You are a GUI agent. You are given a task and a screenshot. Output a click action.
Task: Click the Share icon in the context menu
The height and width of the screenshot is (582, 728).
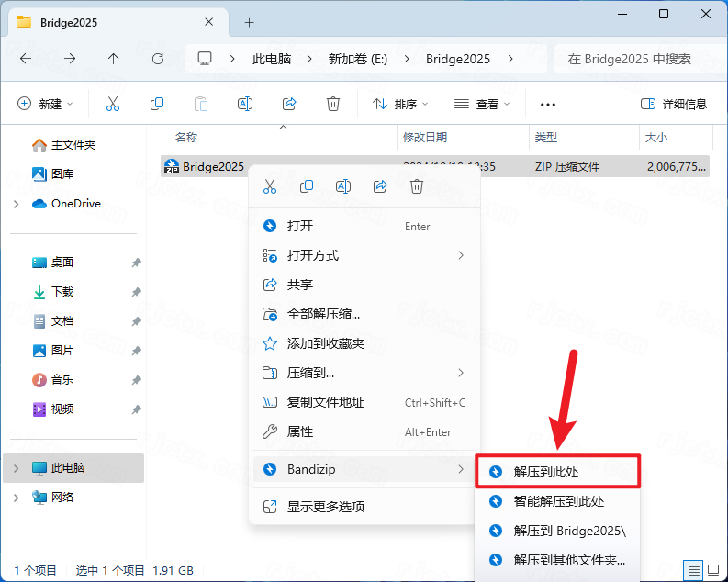[380, 186]
